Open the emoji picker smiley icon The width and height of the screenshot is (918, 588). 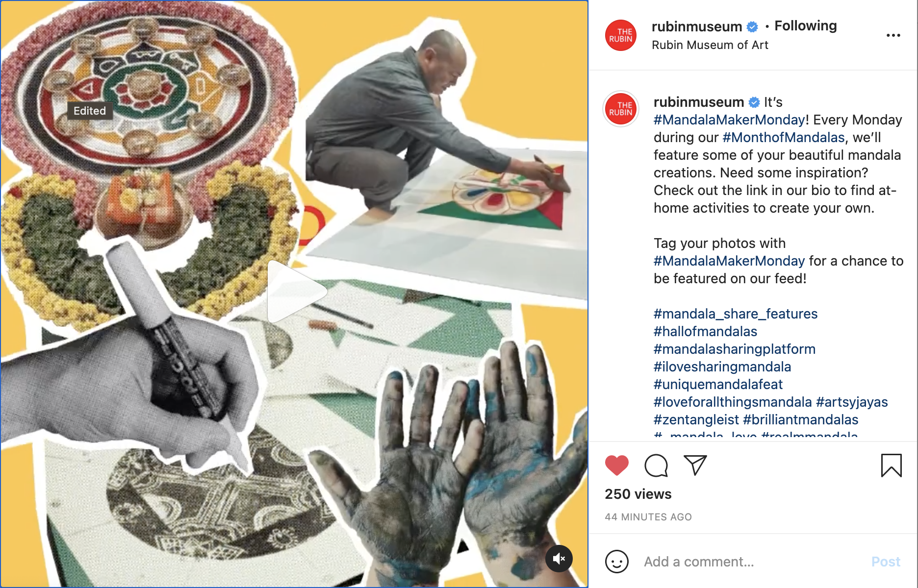click(616, 562)
